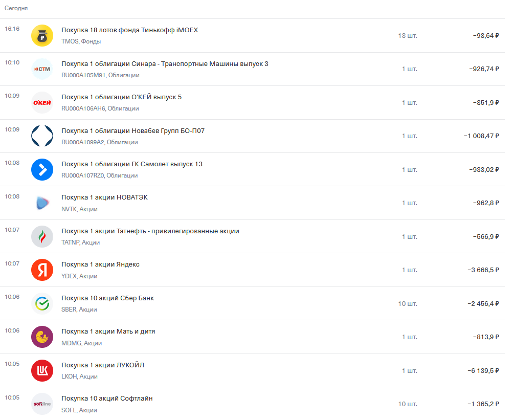Click the Мать и дитя purple icon
This screenshot has height=420, width=514.
tap(42, 337)
